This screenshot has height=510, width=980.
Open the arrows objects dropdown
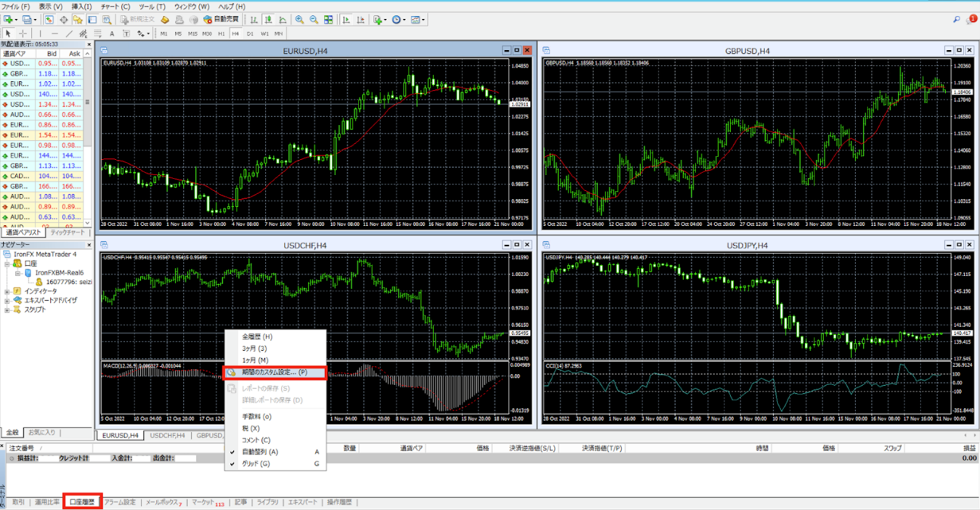click(143, 33)
